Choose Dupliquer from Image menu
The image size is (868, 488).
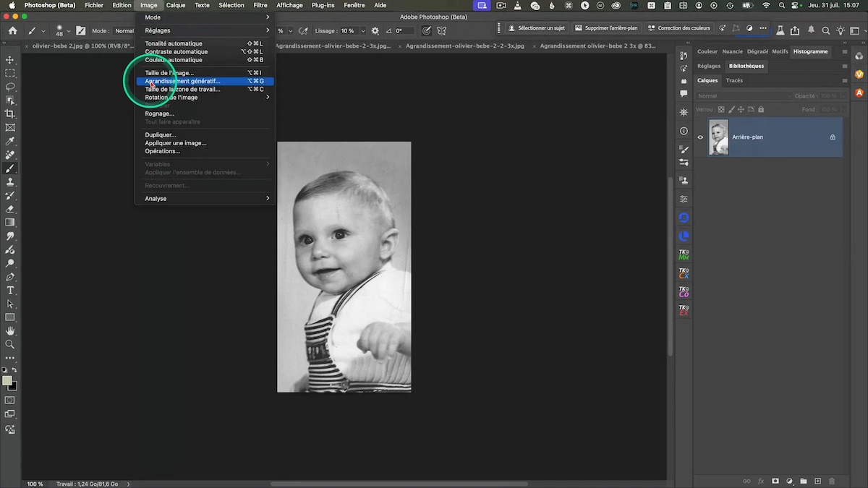205,135
